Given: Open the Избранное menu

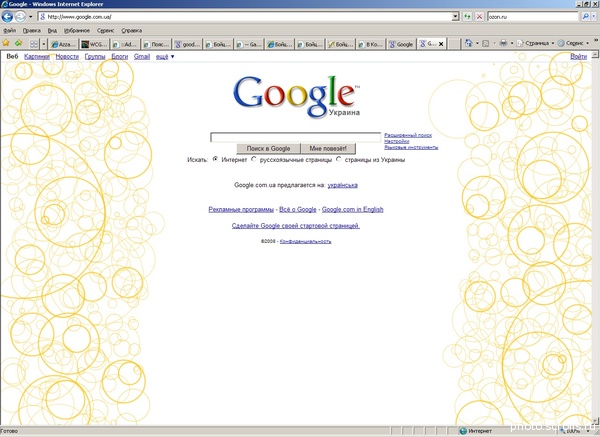Looking at the screenshot, I should [77, 30].
